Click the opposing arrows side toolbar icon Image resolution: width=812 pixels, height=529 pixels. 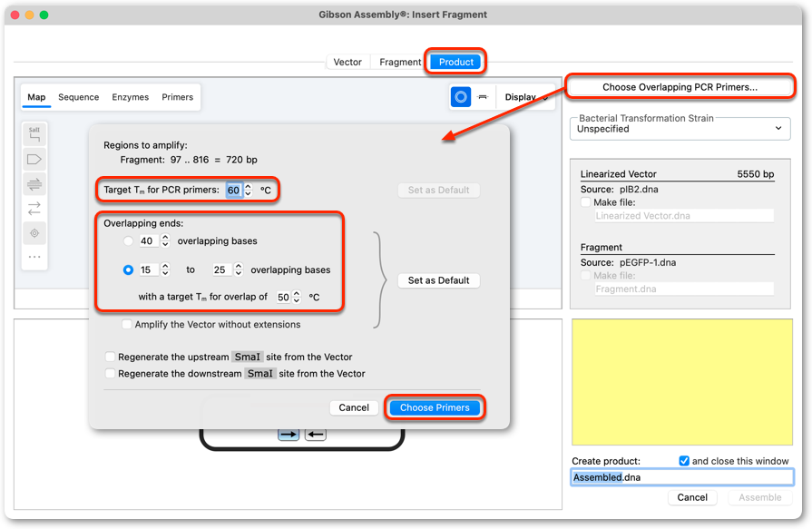click(x=34, y=209)
